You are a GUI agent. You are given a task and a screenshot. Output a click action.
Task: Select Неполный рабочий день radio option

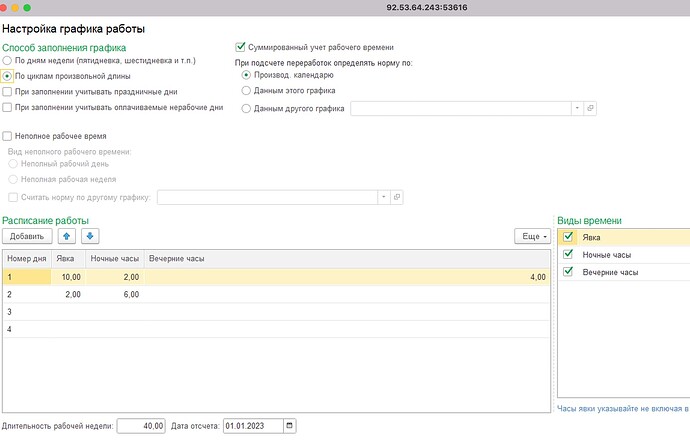click(x=13, y=164)
